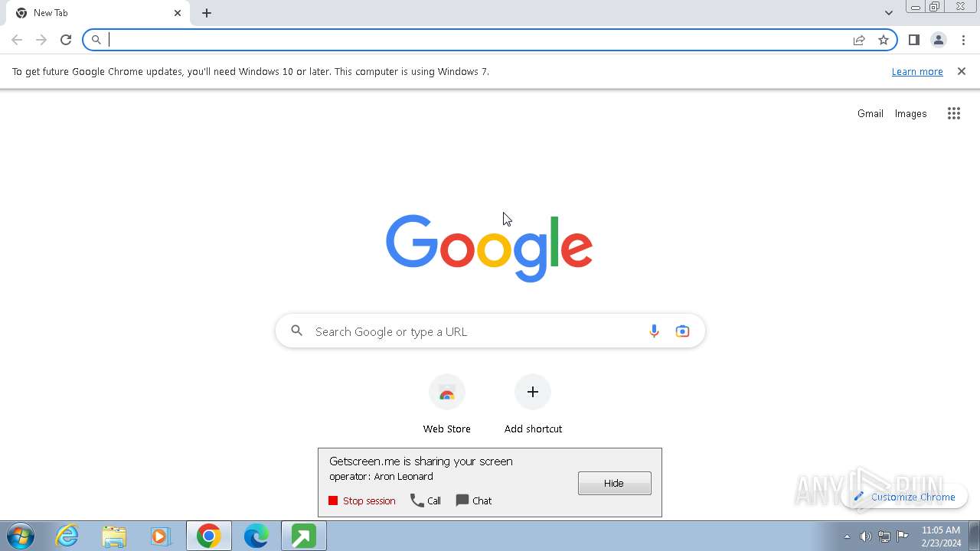Stop the Getscreen.me session
The image size is (980, 551).
coord(362,500)
